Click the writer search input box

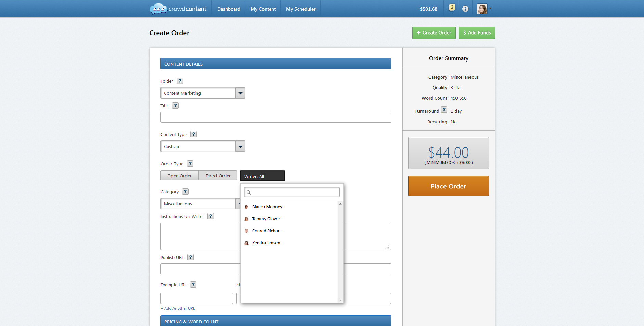(x=292, y=192)
